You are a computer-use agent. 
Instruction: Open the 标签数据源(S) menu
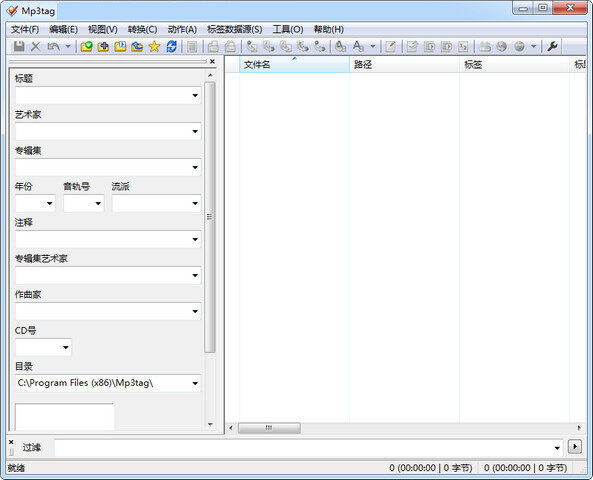(234, 30)
